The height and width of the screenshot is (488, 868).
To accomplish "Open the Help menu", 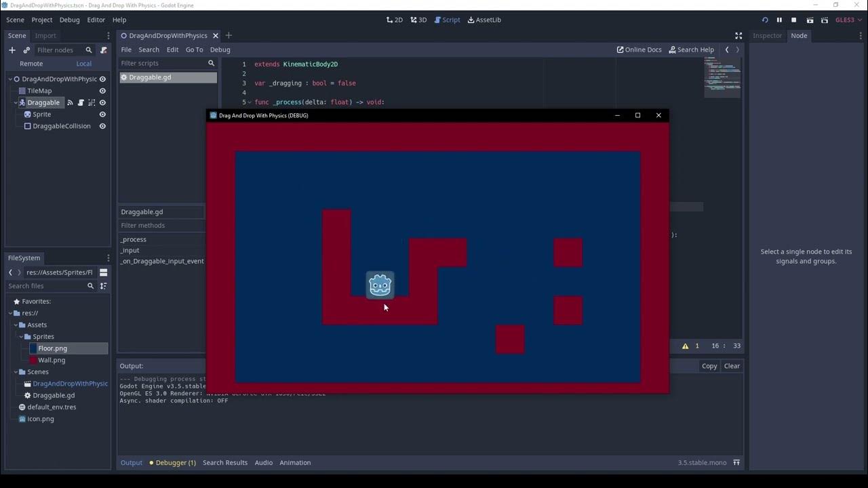I will pyautogui.click(x=119, y=20).
